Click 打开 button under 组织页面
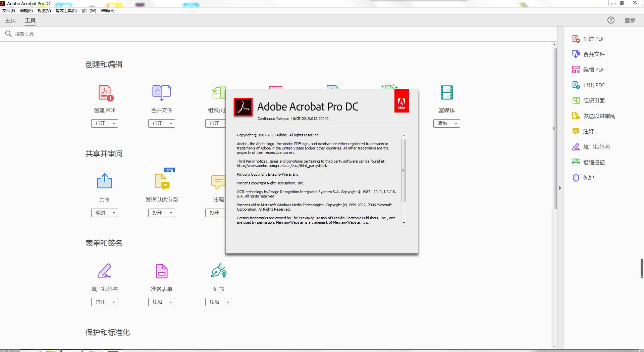Viewport: 644px width, 352px height. [x=215, y=123]
